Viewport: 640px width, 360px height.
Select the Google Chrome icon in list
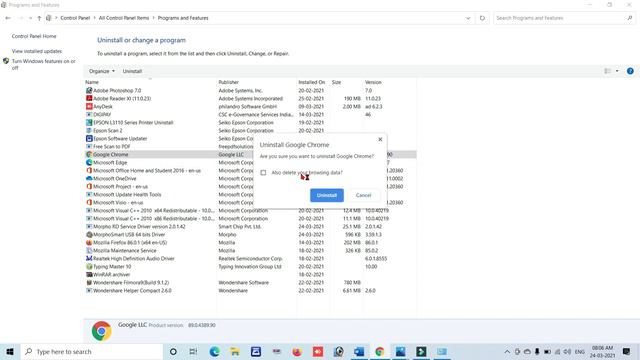click(x=89, y=154)
